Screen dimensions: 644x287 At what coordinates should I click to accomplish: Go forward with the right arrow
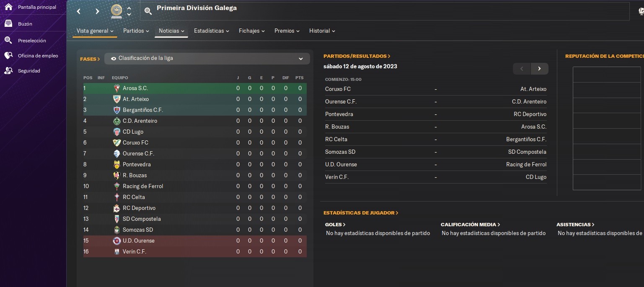[x=97, y=11]
